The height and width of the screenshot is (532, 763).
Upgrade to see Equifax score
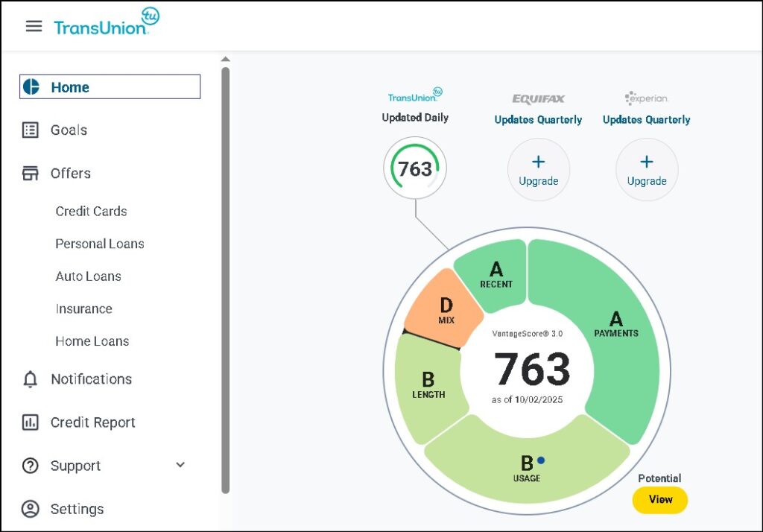pos(538,170)
